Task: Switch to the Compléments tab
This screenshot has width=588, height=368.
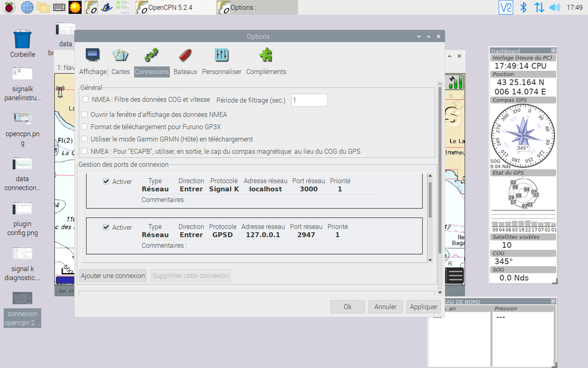Action: [x=266, y=72]
